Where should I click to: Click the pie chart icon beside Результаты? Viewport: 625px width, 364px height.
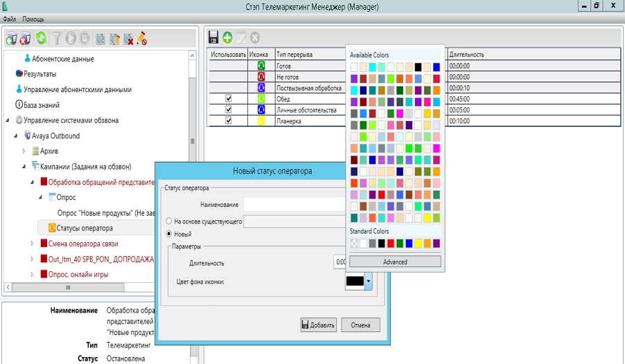[19, 73]
